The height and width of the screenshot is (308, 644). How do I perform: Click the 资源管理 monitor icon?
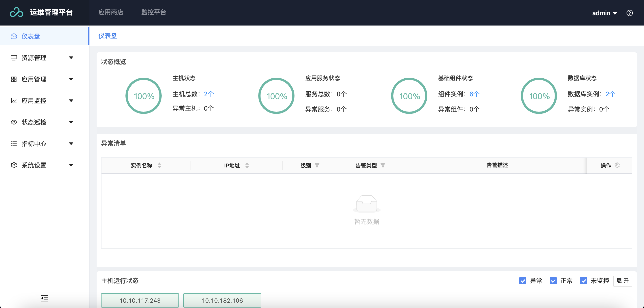[x=14, y=58]
